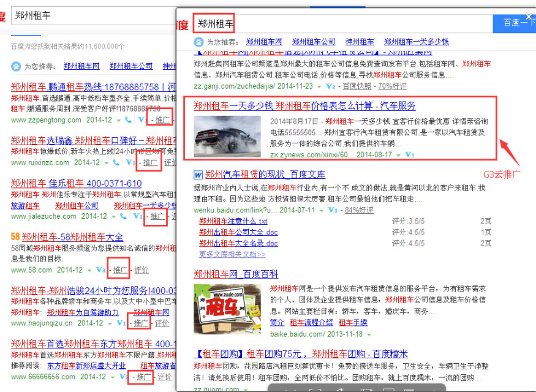Click the orange 58 logo

click(15, 237)
